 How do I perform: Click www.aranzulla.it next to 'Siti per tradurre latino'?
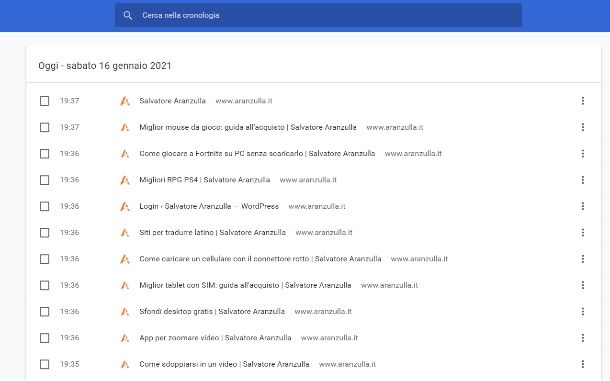tap(324, 232)
